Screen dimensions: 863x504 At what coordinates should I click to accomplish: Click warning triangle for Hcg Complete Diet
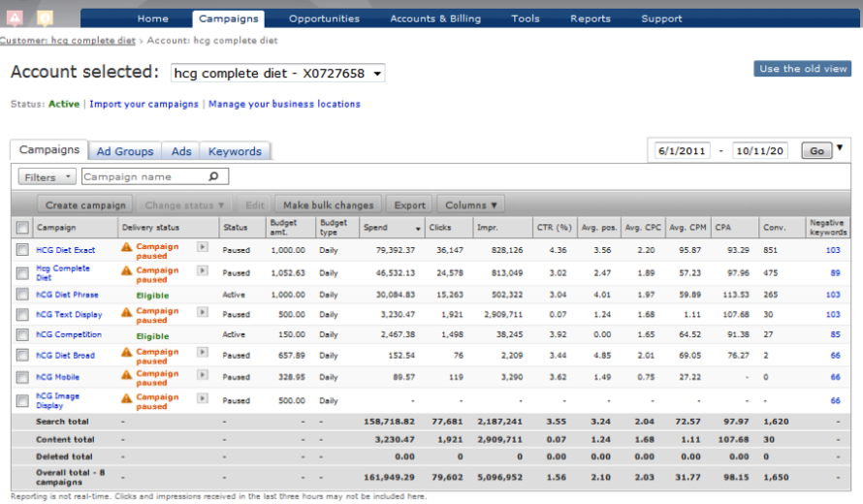point(127,270)
